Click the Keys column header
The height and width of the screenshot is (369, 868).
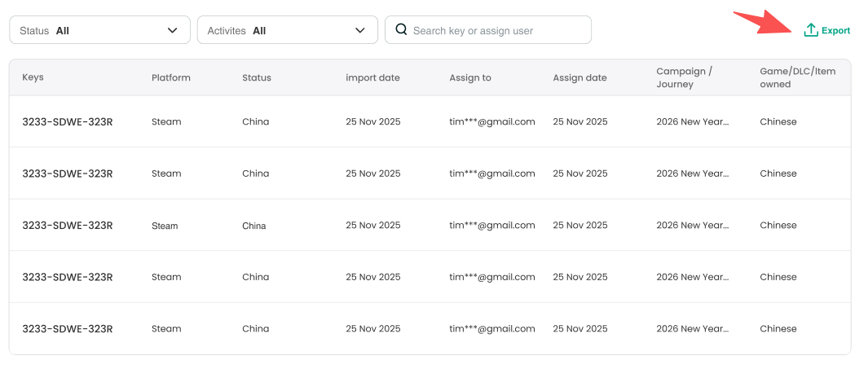click(33, 77)
